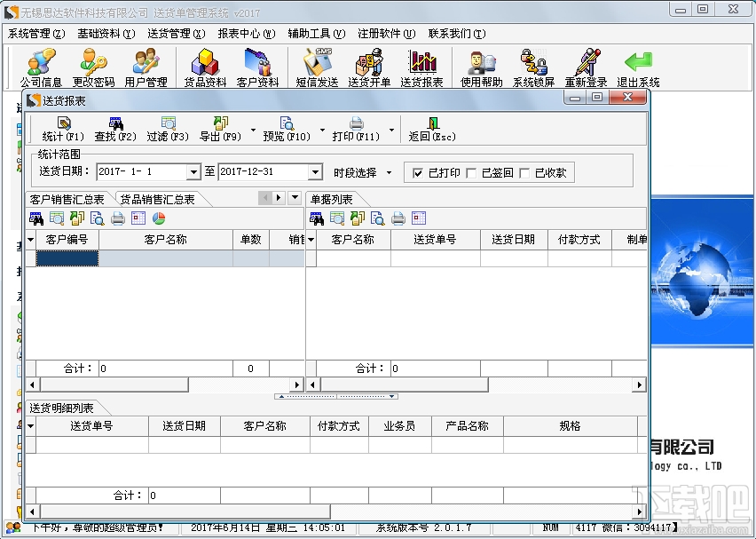
Task: Open 联系我们(T) menu
Action: point(457,34)
